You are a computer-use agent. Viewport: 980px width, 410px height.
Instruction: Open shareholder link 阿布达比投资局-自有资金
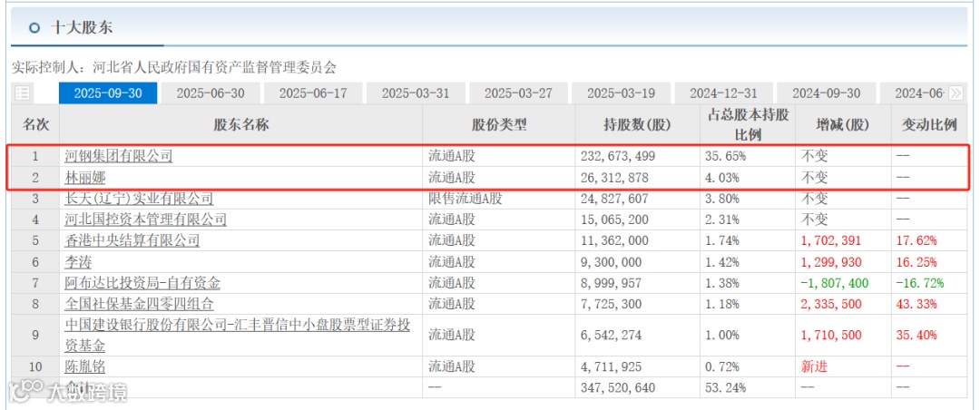(142, 283)
